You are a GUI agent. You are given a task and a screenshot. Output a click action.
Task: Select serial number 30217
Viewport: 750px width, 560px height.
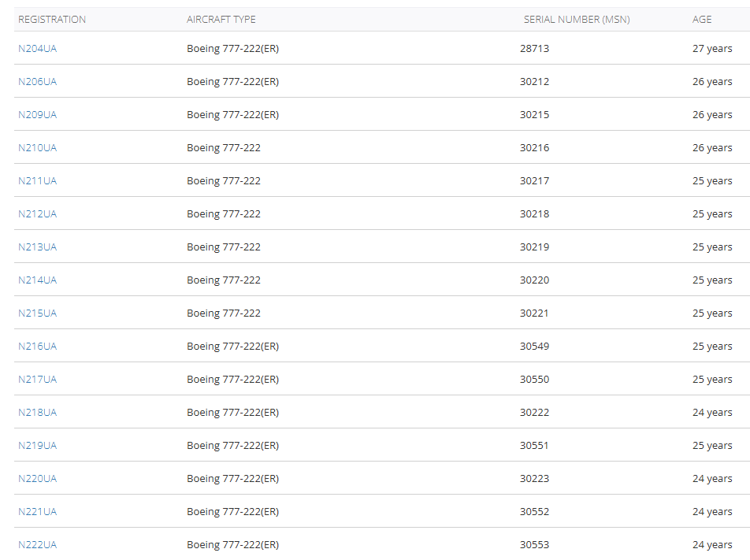tap(534, 181)
